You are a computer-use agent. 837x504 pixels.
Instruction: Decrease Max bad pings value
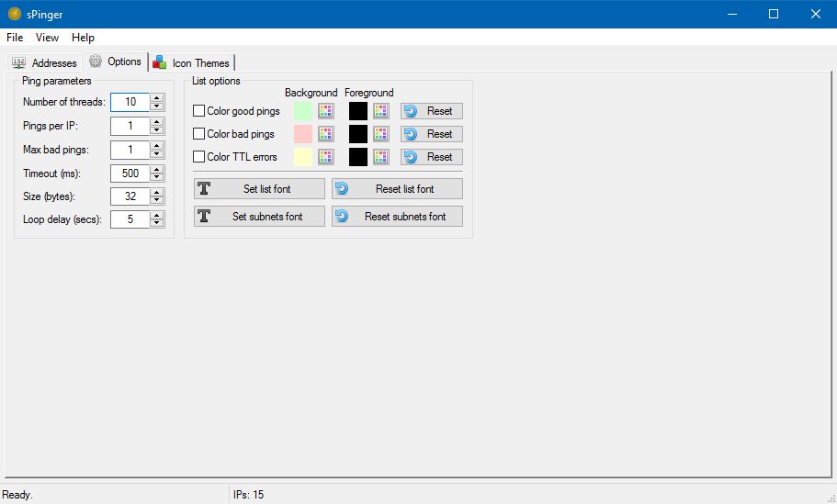(x=156, y=154)
